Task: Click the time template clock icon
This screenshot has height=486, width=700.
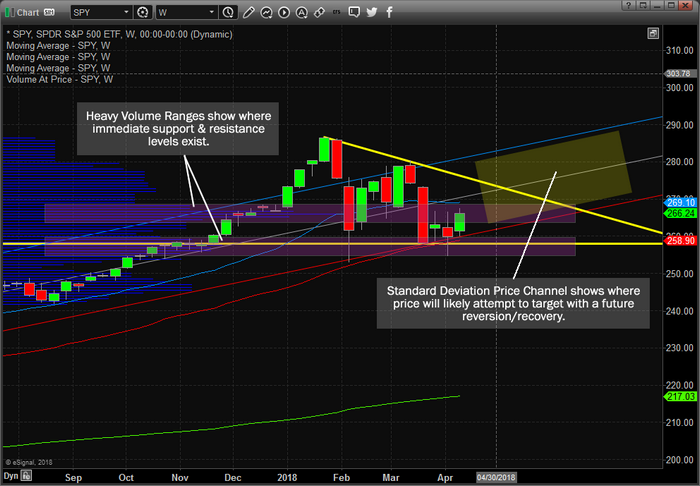Action: click(228, 12)
